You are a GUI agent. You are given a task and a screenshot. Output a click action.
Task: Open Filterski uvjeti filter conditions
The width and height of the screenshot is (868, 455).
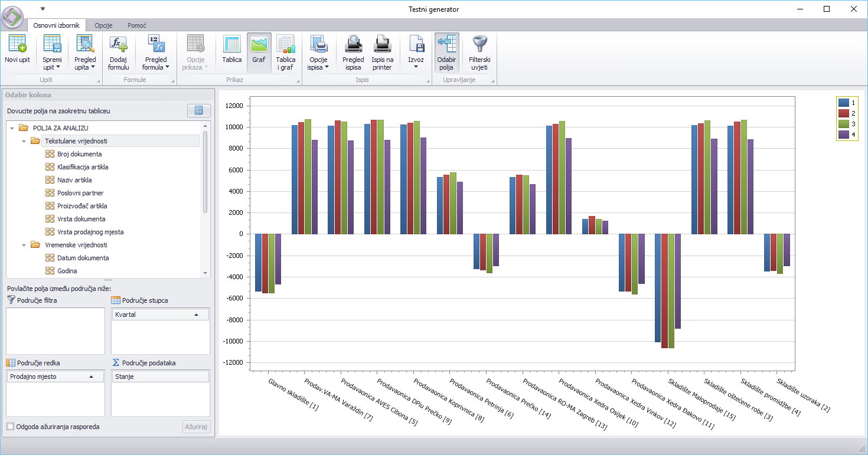coord(479,52)
